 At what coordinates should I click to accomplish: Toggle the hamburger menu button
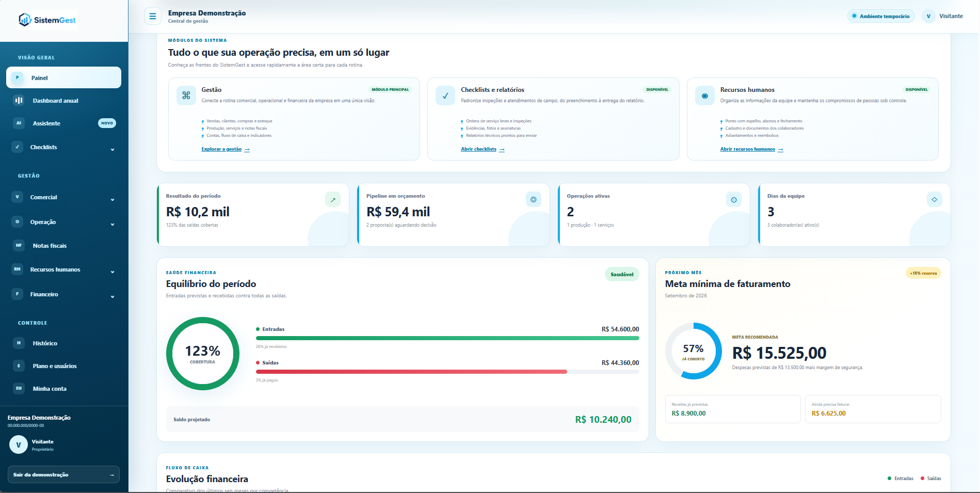(x=152, y=16)
